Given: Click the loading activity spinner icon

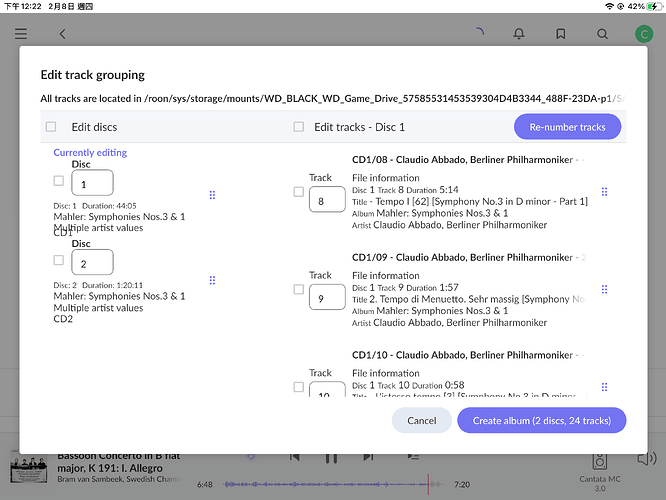Looking at the screenshot, I should (480, 31).
